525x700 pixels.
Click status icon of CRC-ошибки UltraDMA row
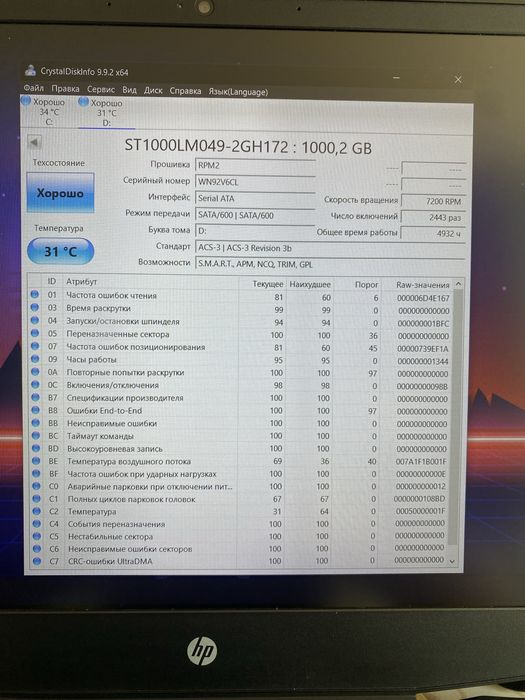38,561
